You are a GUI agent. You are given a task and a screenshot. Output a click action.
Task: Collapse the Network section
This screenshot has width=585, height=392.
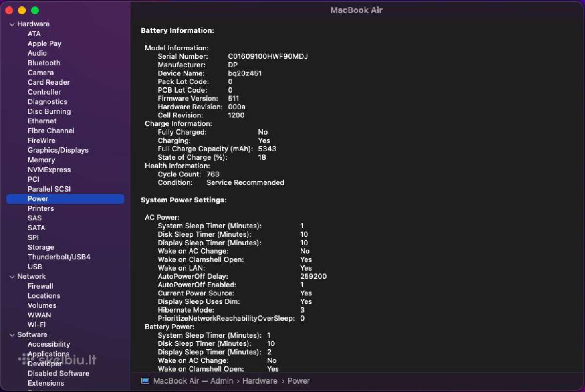tap(12, 276)
